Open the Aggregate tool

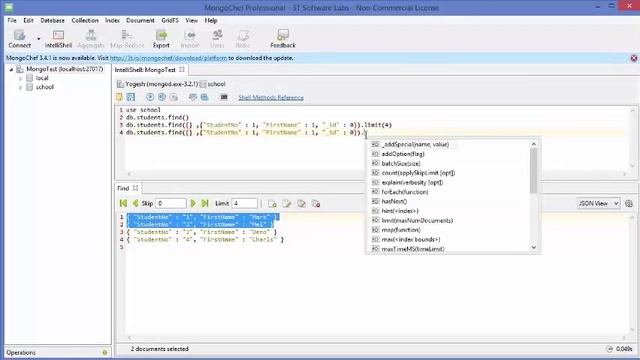tap(91, 39)
